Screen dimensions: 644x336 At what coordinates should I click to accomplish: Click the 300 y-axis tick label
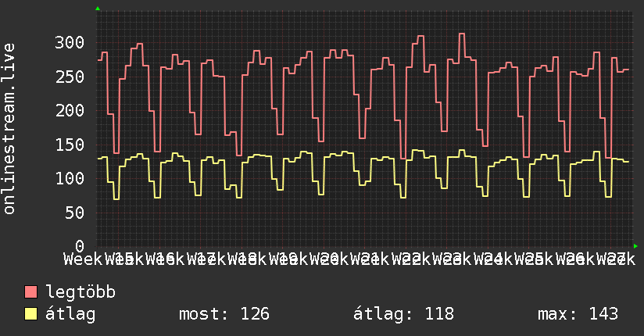[x=70, y=43]
